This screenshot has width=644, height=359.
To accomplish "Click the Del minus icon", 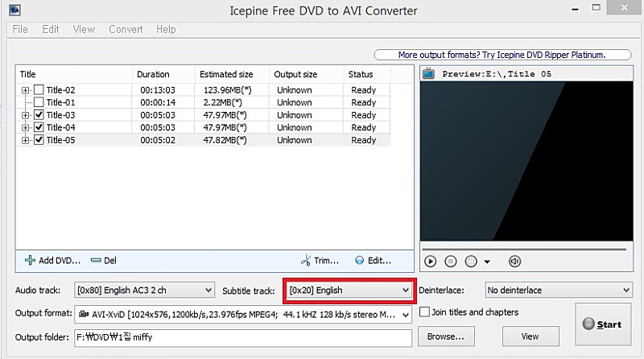I will tap(96, 261).
